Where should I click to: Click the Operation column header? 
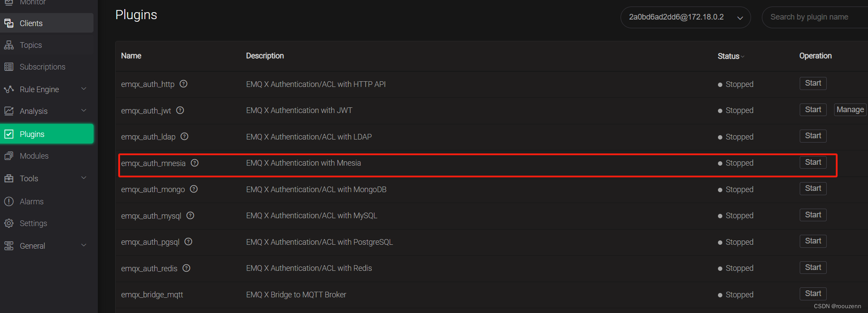815,56
